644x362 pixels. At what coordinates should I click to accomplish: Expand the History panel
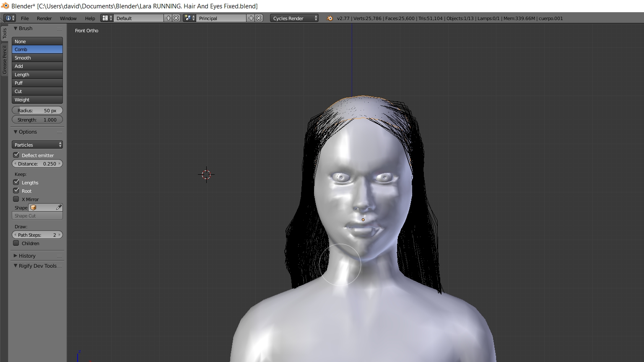[27, 256]
